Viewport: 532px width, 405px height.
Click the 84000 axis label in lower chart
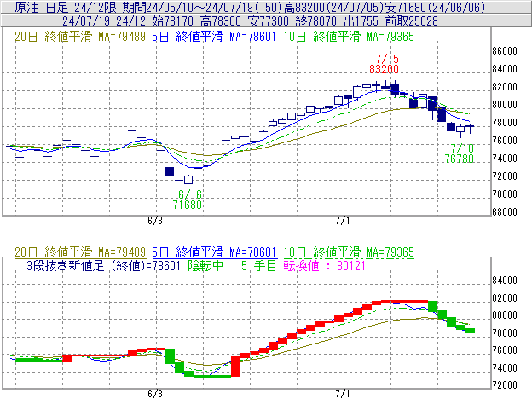click(x=505, y=281)
